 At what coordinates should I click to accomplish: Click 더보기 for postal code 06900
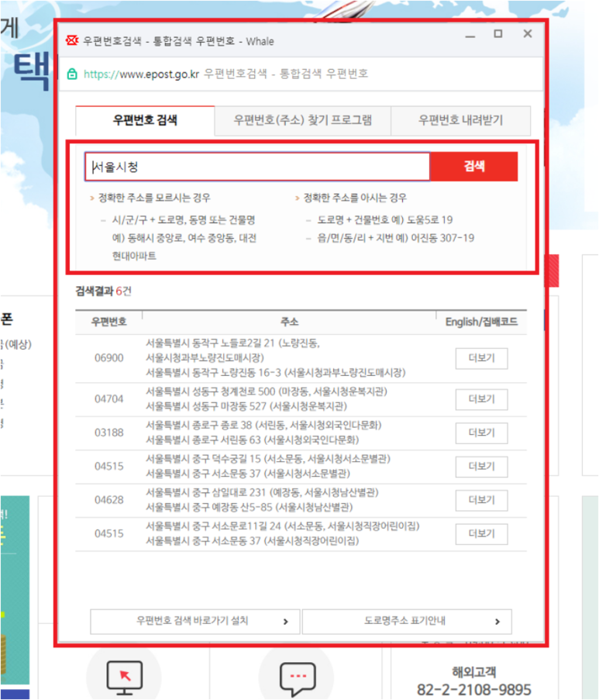(482, 358)
